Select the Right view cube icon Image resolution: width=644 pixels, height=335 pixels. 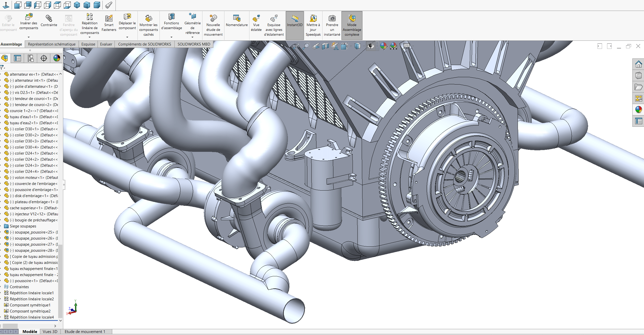(x=48, y=5)
